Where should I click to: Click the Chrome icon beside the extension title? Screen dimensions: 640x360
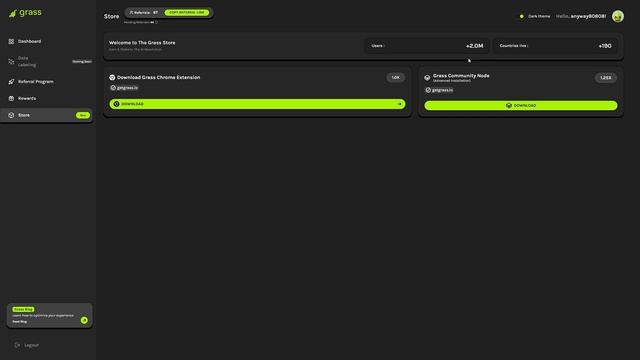(112, 77)
